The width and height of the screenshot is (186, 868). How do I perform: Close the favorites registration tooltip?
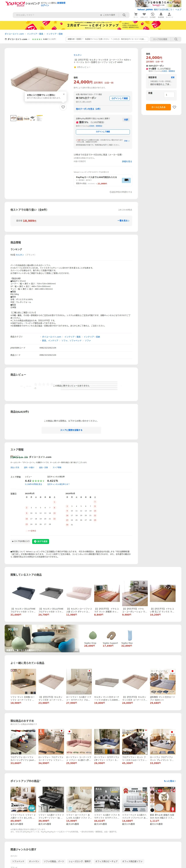pos(64,94)
